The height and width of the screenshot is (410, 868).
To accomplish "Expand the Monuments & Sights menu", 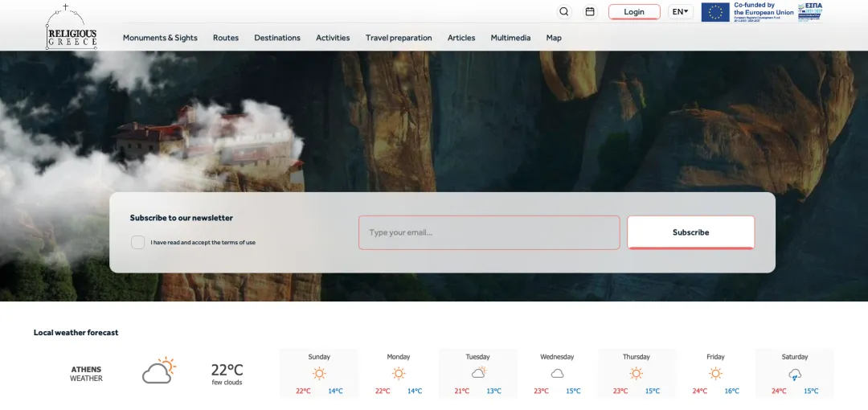I will (x=160, y=38).
